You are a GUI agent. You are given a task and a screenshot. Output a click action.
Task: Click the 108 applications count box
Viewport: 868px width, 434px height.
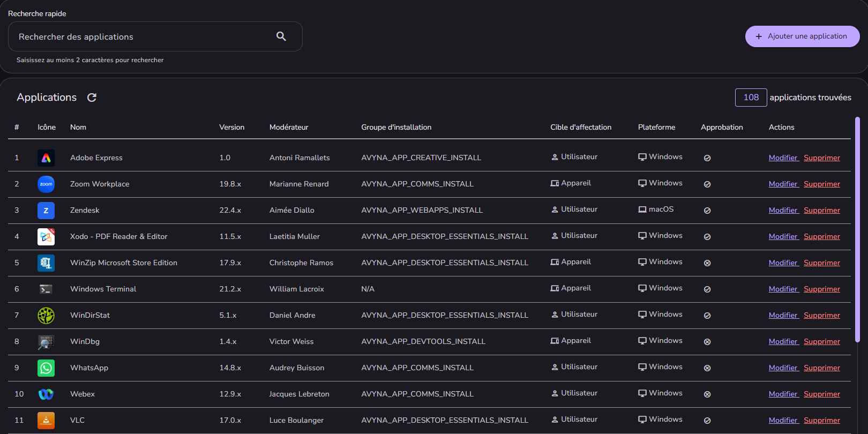click(x=751, y=98)
